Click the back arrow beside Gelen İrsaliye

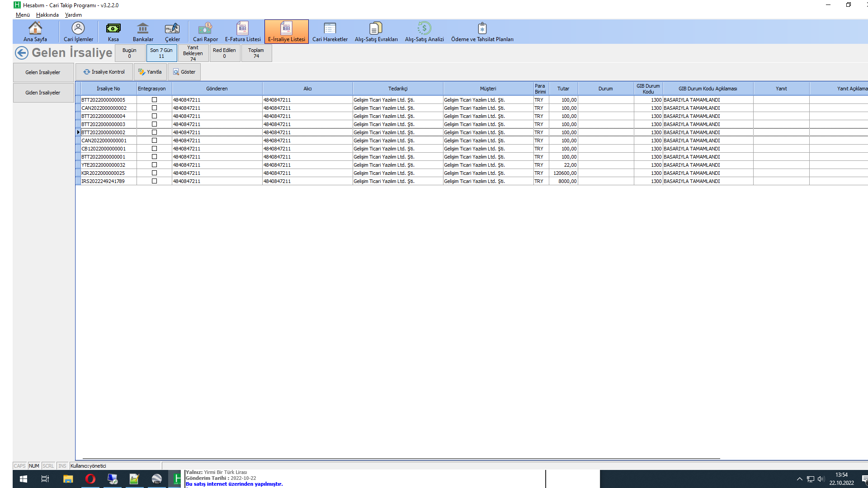[22, 53]
